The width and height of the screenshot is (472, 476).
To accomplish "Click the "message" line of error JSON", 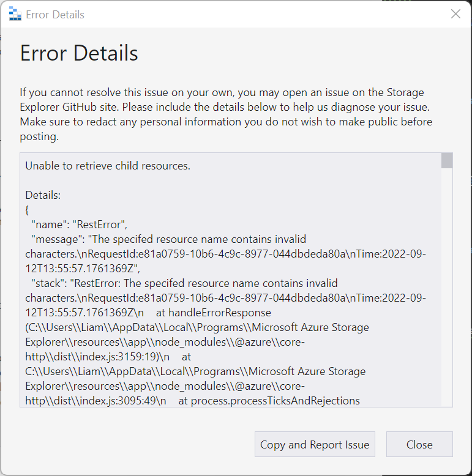I will click(x=168, y=239).
